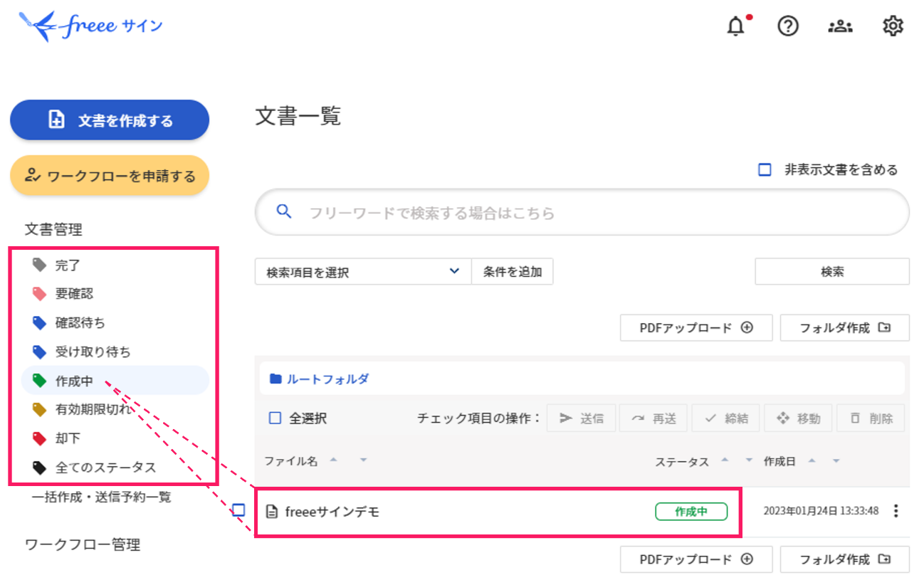Open the 検索項目を選択 dropdown
Screen dimensions: 924x580
pos(363,272)
